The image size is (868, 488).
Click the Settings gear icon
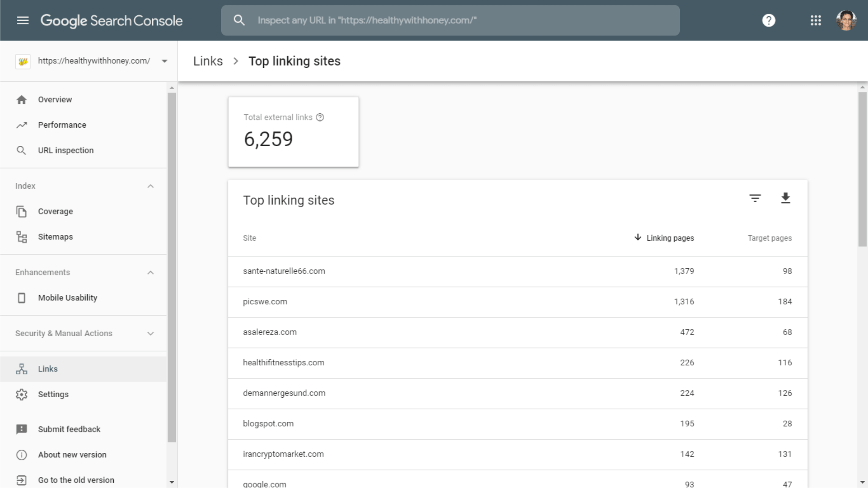click(x=22, y=394)
